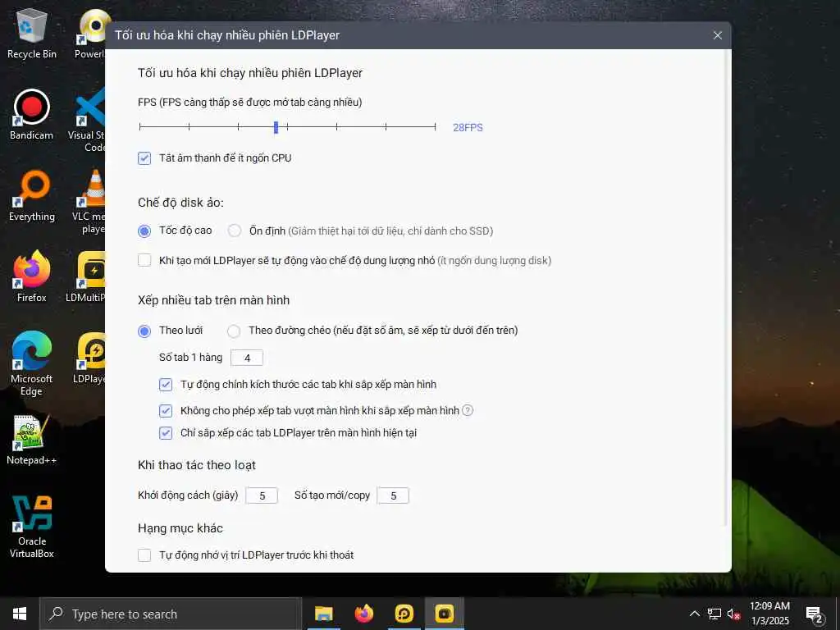Click 'Xếp nhiều tab trên màn hình' heading
Viewport: 840px width, 630px height.
point(214,300)
